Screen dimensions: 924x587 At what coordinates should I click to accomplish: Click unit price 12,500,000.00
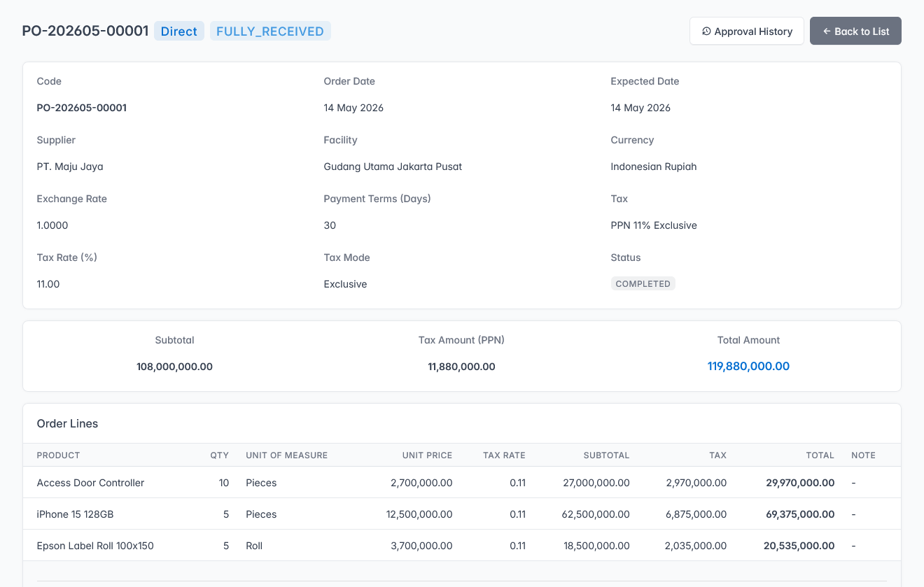coord(419,514)
